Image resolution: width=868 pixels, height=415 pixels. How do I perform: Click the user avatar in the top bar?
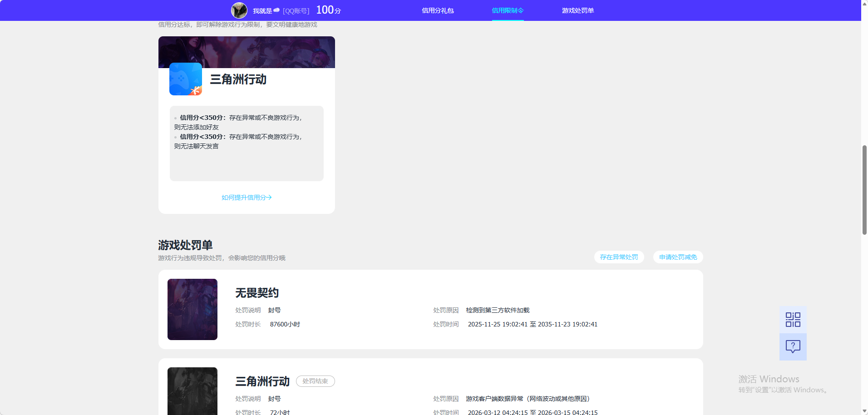point(239,10)
